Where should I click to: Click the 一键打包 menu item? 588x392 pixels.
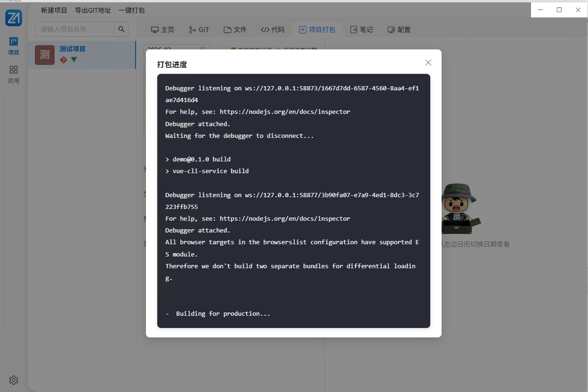132,10
